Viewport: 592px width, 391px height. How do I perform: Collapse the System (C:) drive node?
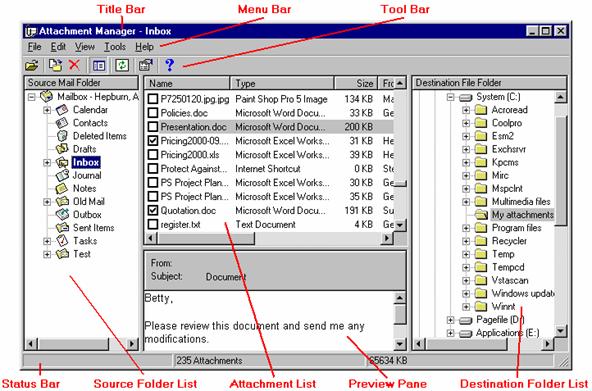[x=450, y=97]
